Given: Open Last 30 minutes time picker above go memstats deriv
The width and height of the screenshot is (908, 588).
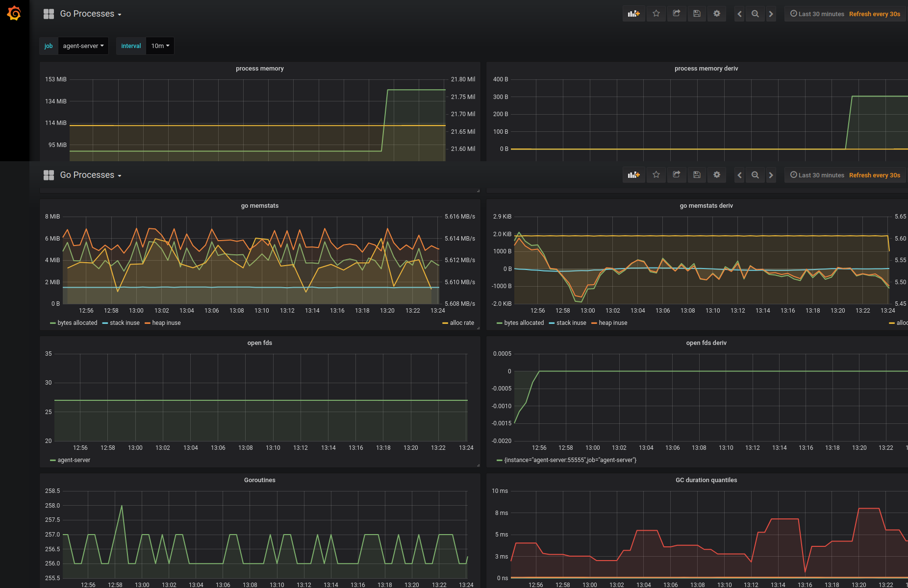Looking at the screenshot, I should (x=817, y=175).
